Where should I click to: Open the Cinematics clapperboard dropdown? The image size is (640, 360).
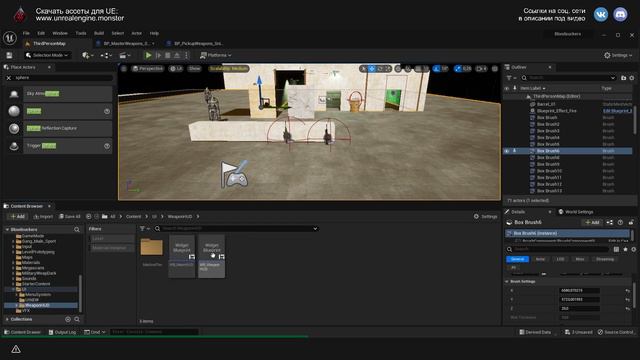[124, 55]
